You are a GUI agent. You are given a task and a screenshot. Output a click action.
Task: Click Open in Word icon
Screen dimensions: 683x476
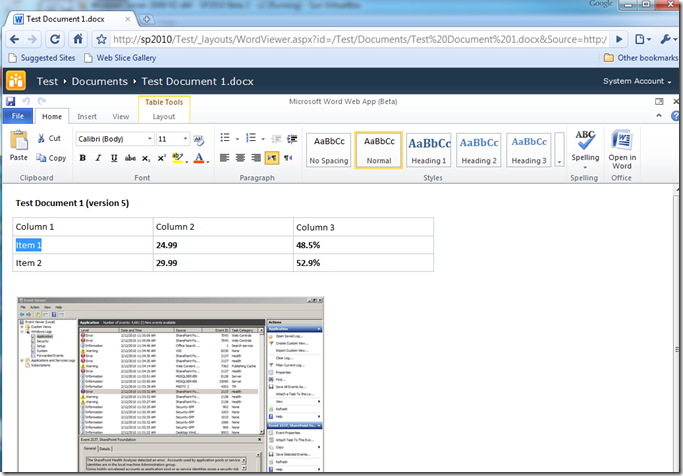tap(622, 149)
